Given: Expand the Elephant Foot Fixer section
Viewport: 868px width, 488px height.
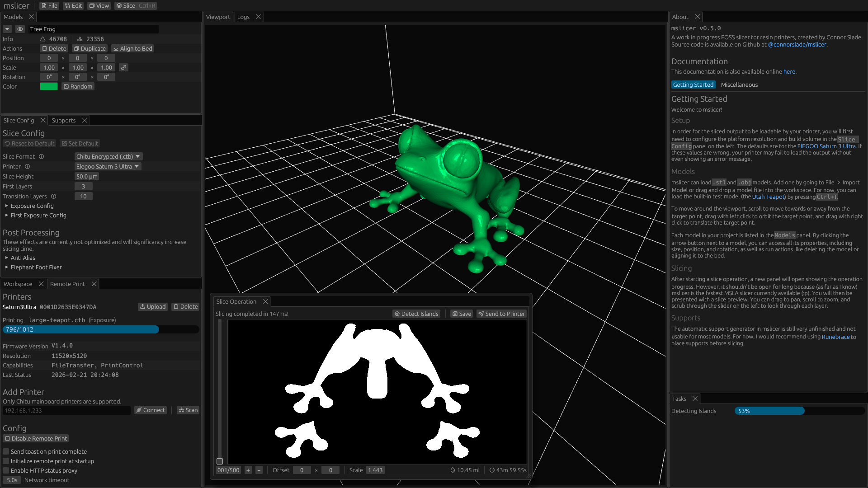Looking at the screenshot, I should [x=36, y=267].
